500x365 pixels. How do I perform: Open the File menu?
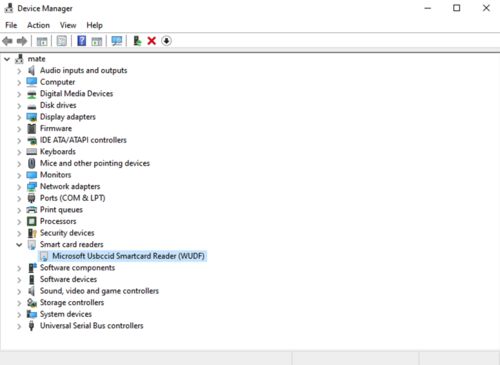[x=11, y=25]
